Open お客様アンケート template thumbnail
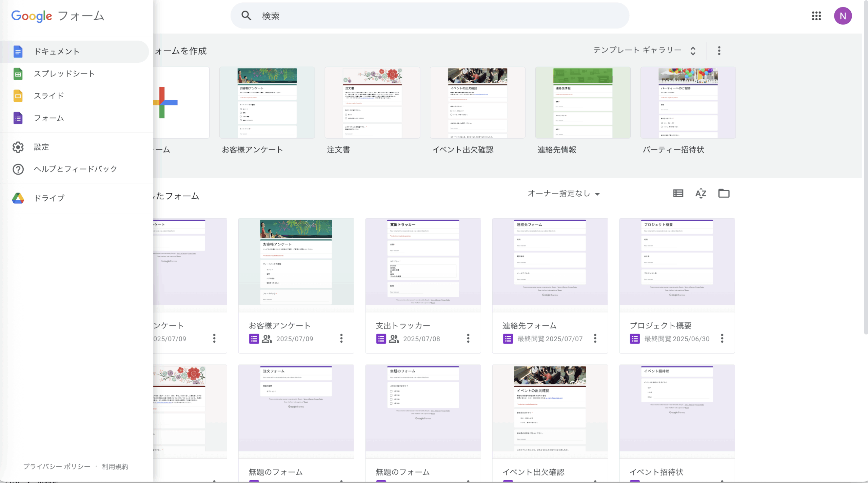 tap(267, 102)
